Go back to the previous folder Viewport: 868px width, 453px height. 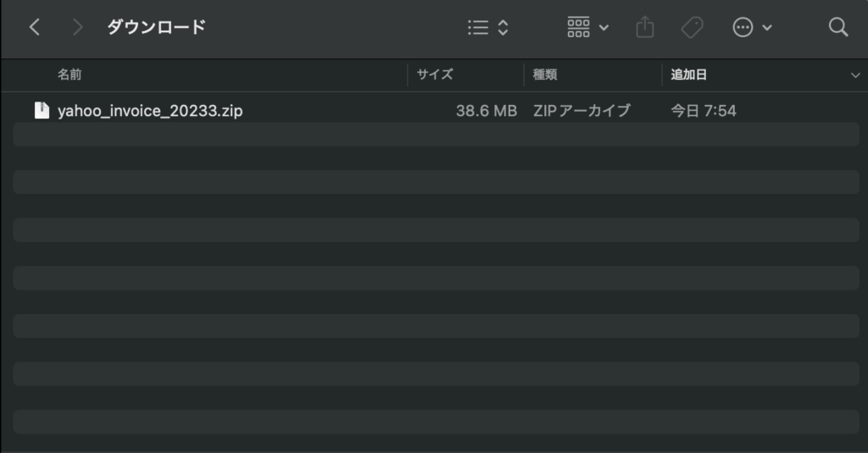coord(35,28)
